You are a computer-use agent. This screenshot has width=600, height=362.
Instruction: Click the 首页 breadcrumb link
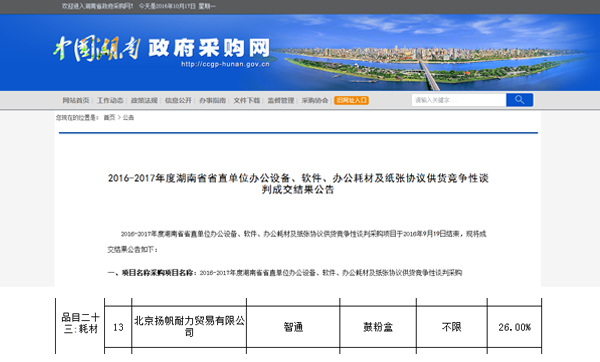109,117
